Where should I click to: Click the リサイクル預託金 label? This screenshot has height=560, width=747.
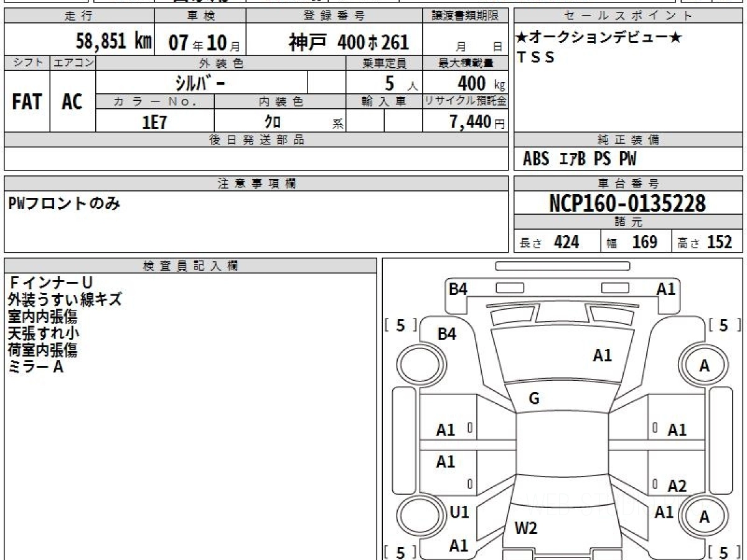click(x=466, y=101)
